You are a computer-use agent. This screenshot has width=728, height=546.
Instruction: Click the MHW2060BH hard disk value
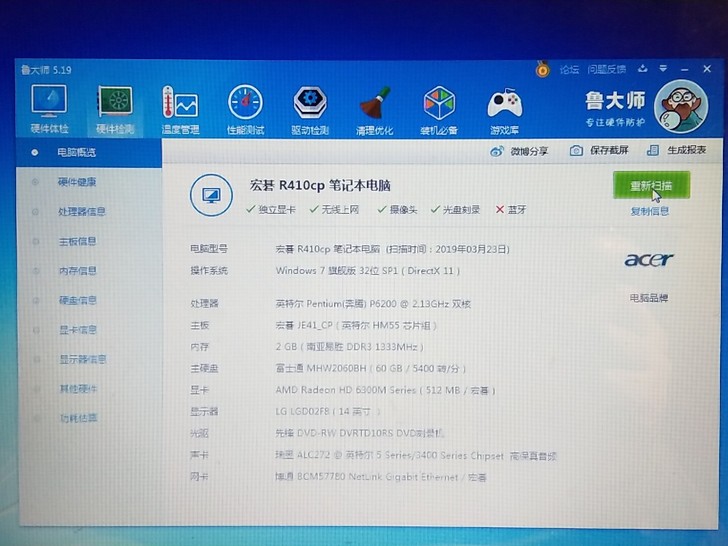point(370,369)
